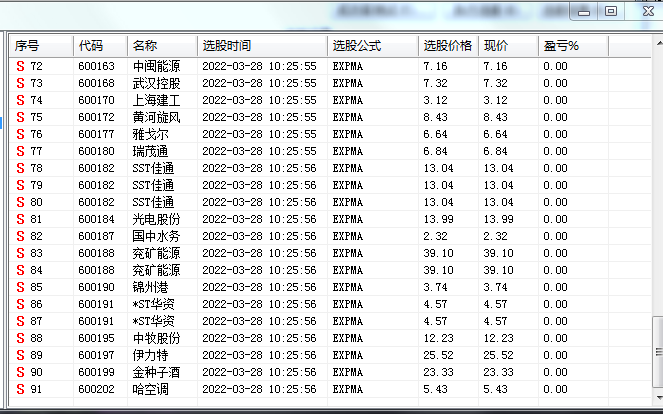Select the red S icon of row 90
The width and height of the screenshot is (663, 414).
[20, 372]
